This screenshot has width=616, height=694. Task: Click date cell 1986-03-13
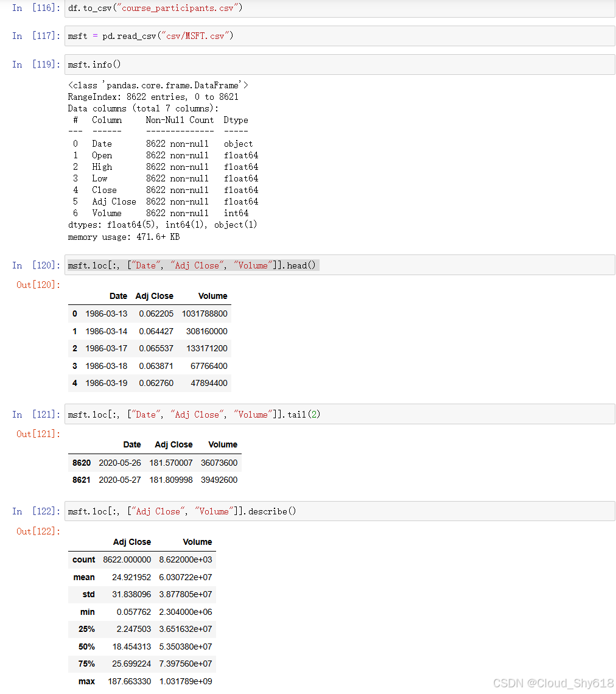[106, 314]
